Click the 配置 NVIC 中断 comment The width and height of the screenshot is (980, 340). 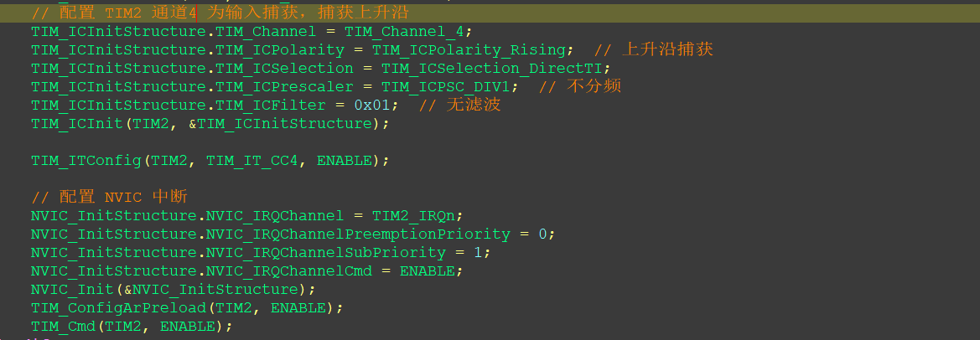[x=109, y=197]
